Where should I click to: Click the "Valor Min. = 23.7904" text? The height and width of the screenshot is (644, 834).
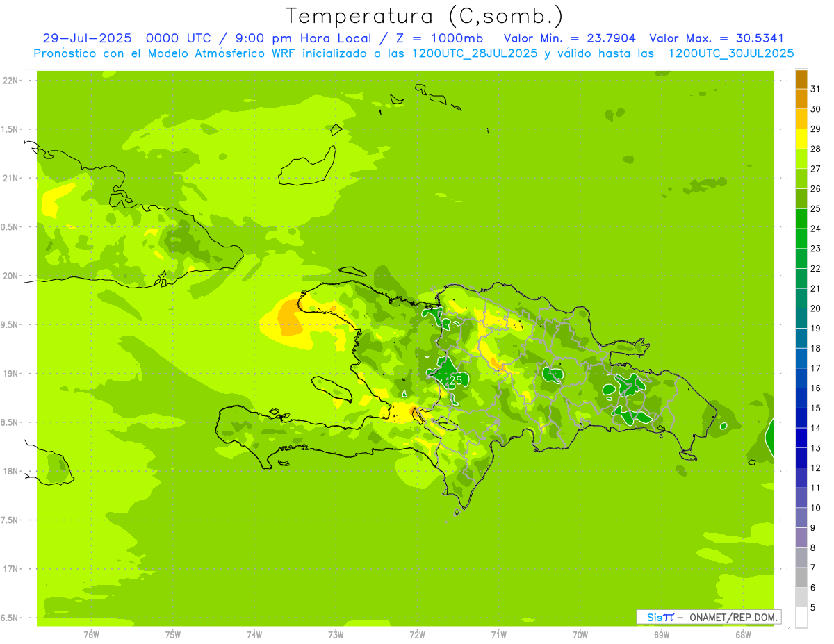[x=569, y=38]
